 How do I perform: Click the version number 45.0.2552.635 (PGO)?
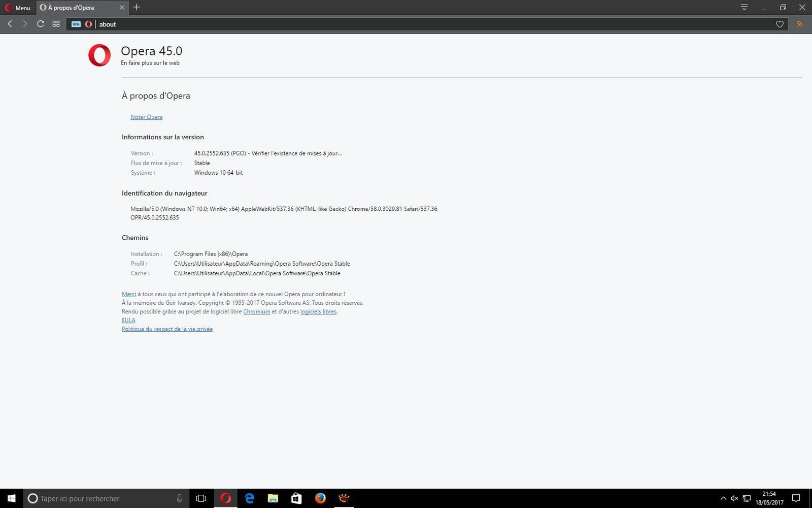coord(220,153)
